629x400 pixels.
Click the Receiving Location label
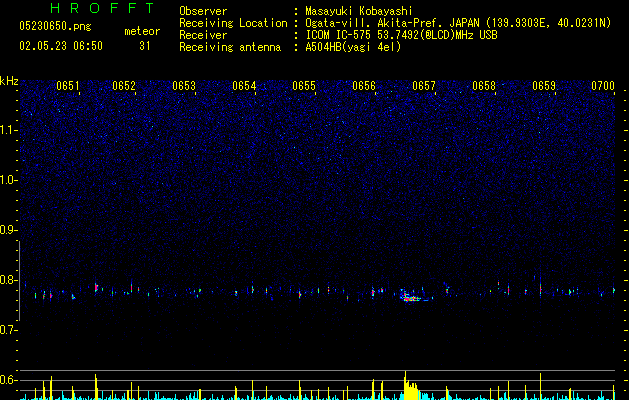(x=233, y=23)
